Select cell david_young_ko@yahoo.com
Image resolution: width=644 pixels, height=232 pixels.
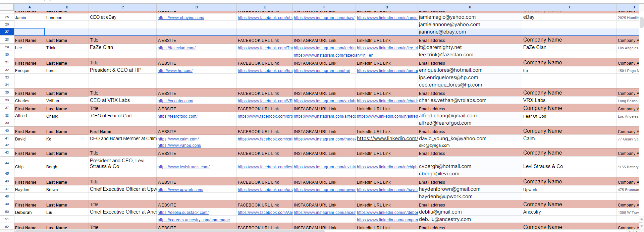(470, 138)
